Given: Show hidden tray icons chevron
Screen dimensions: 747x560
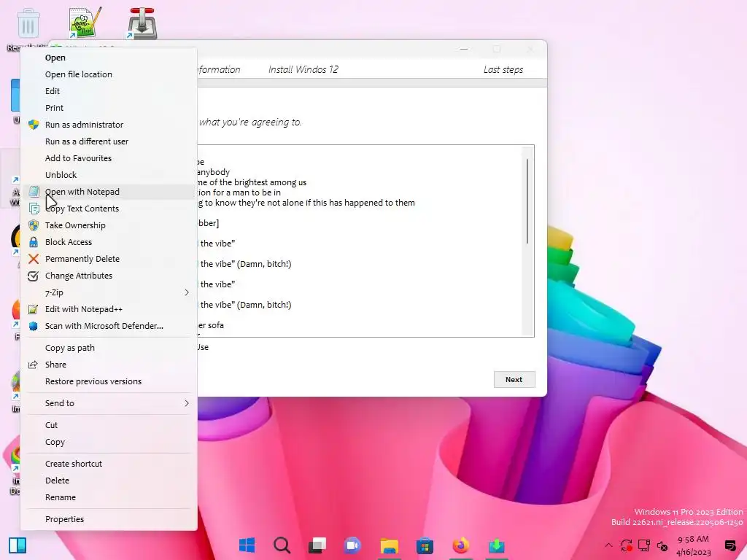Looking at the screenshot, I should 608,545.
